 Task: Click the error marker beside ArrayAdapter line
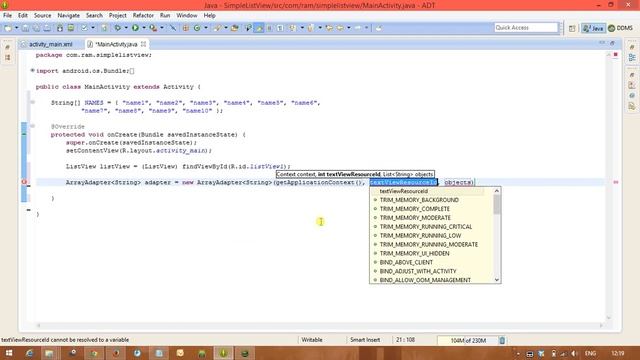[24, 182]
